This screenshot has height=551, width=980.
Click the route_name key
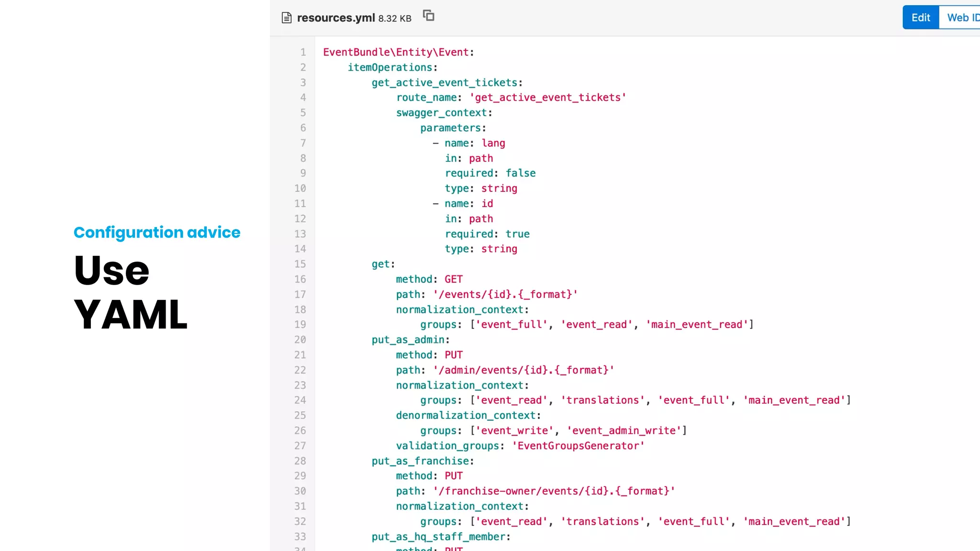click(426, 98)
